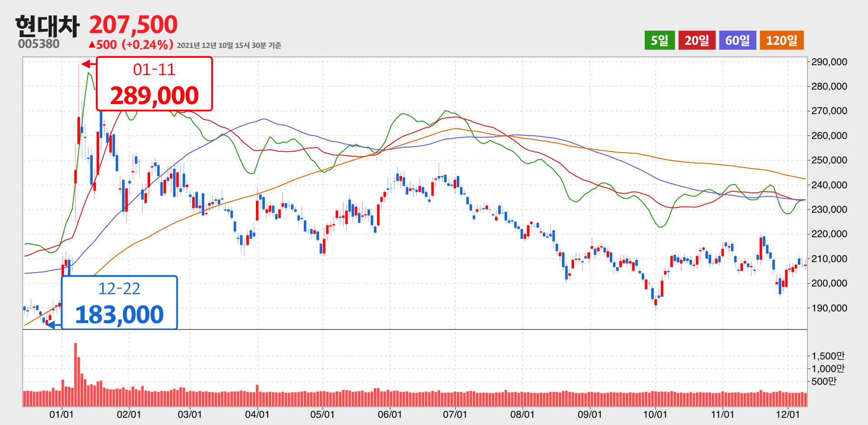The image size is (868, 425).
Task: Click the timestamp 2021년 12월 10일 15시 30분 기준
Action: coord(229,45)
